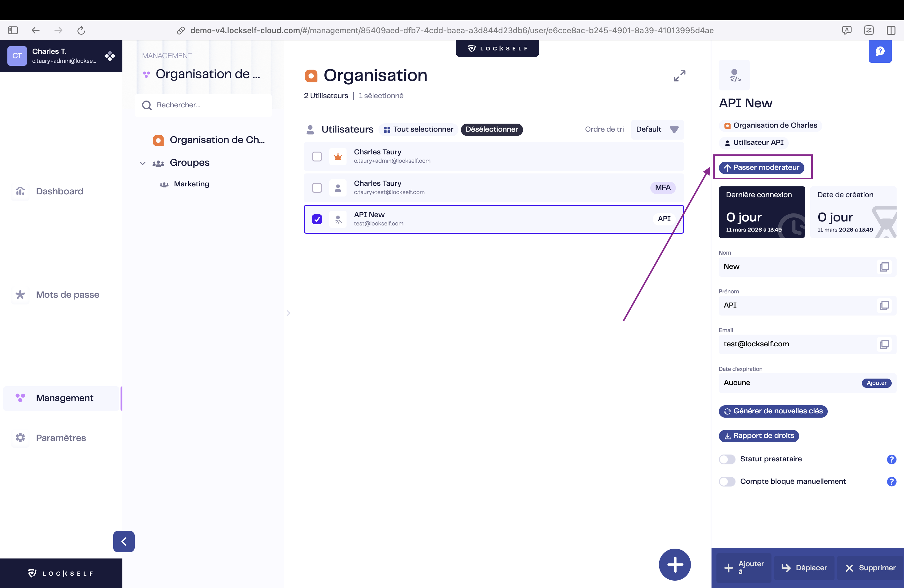Open browser page settings icon
The width and height of the screenshot is (904, 588).
coord(869,30)
